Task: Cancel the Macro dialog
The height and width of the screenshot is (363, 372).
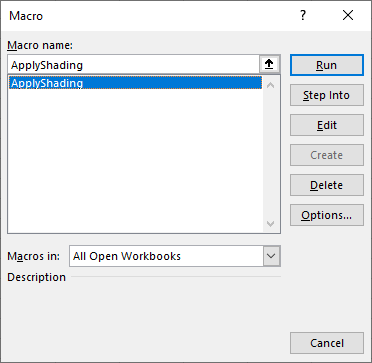Action: [x=327, y=343]
